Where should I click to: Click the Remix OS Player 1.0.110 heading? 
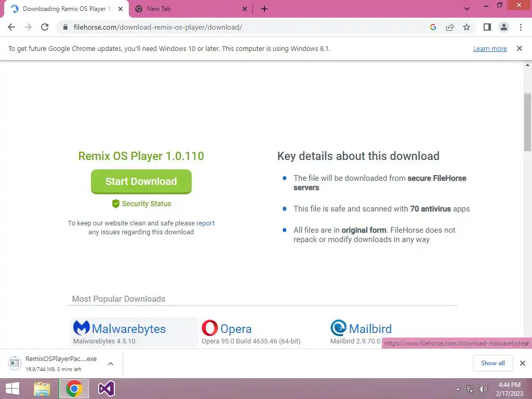[x=141, y=156]
